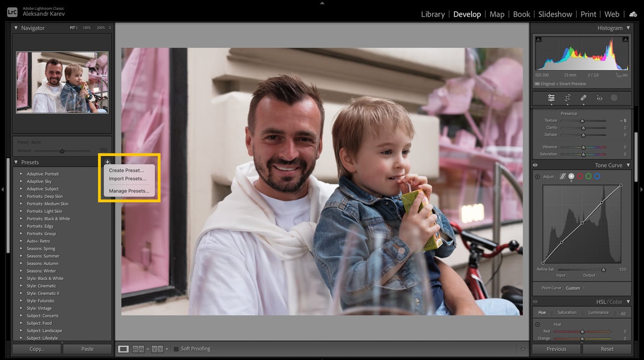Set Navigator zoom to FIT

tap(73, 28)
